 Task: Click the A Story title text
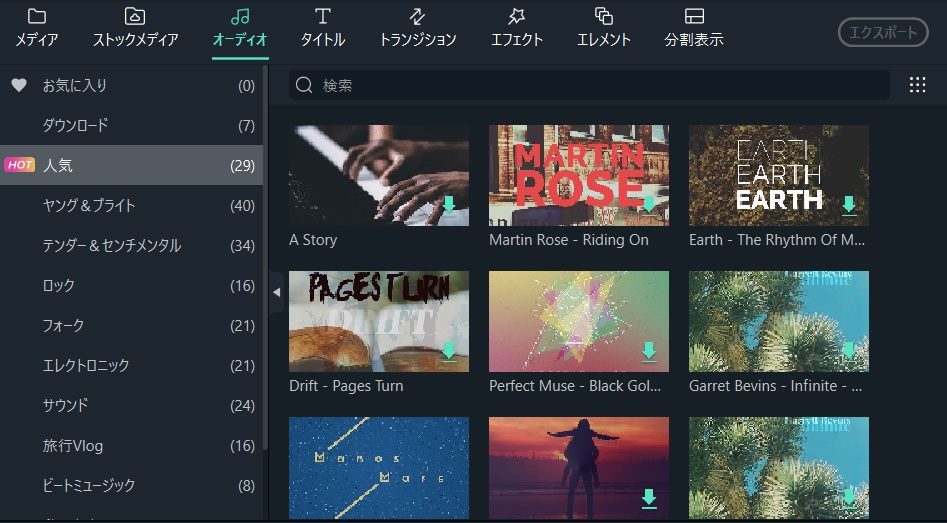click(313, 240)
